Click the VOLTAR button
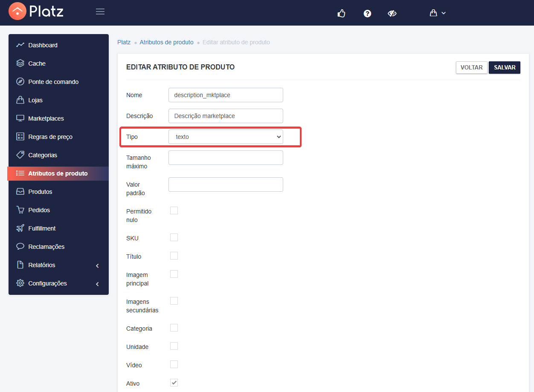534x392 pixels. 471,67
